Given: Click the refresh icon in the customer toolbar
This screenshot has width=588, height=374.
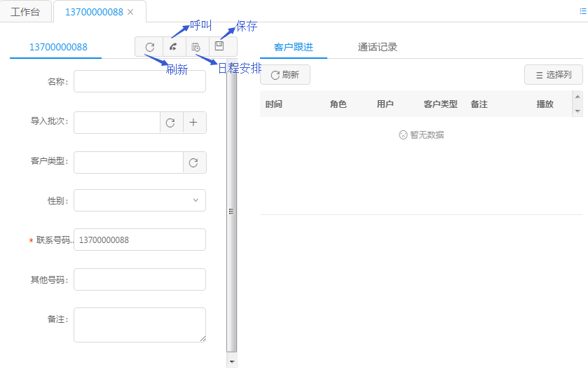Looking at the screenshot, I should tap(149, 47).
